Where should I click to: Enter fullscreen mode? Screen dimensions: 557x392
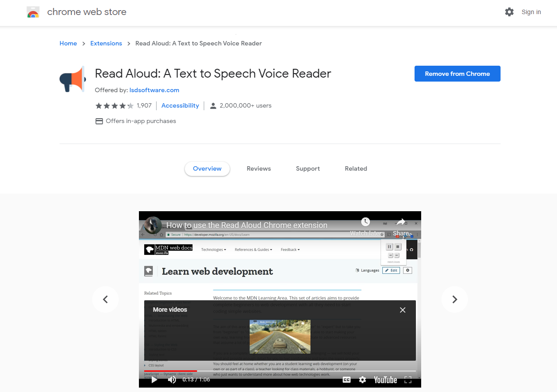coord(408,380)
